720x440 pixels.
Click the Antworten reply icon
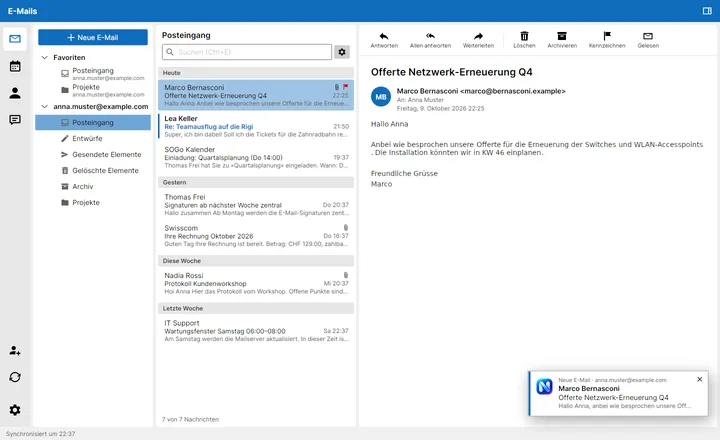point(384,36)
